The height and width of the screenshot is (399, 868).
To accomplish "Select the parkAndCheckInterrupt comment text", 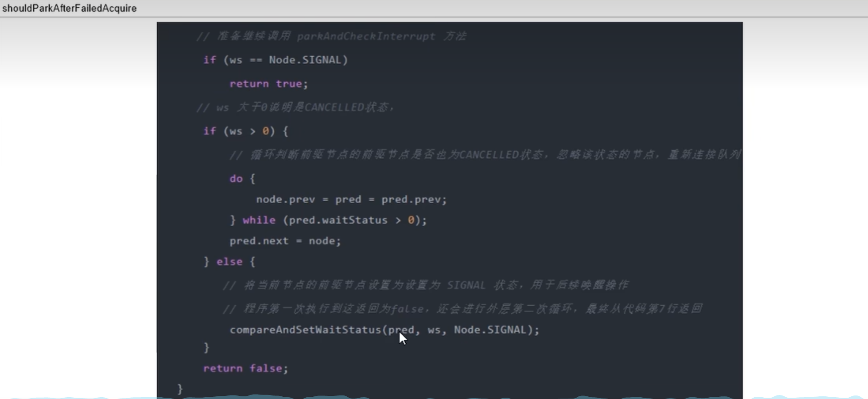I will [330, 36].
